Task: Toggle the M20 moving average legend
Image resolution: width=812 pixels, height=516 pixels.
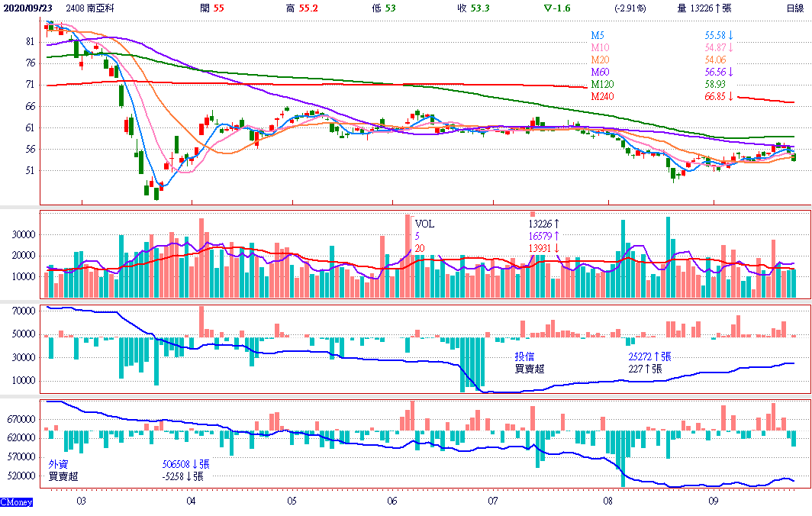Action: tap(600, 60)
